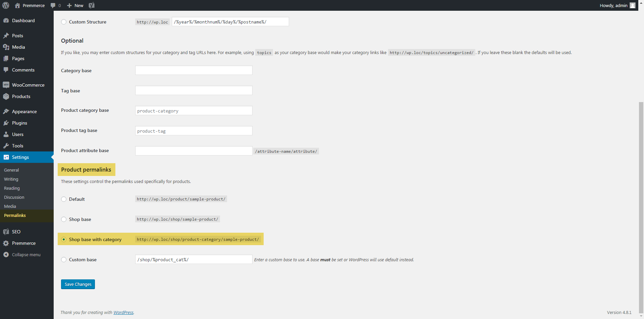Open the Tools menu

pyautogui.click(x=27, y=146)
